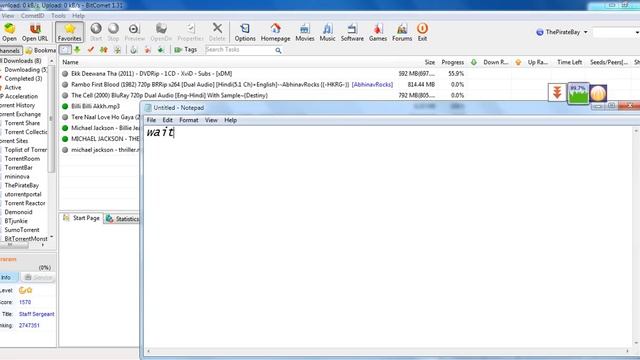Image resolution: width=640 pixels, height=360 pixels.
Task: Click into the Search Tasks field
Action: [240, 50]
